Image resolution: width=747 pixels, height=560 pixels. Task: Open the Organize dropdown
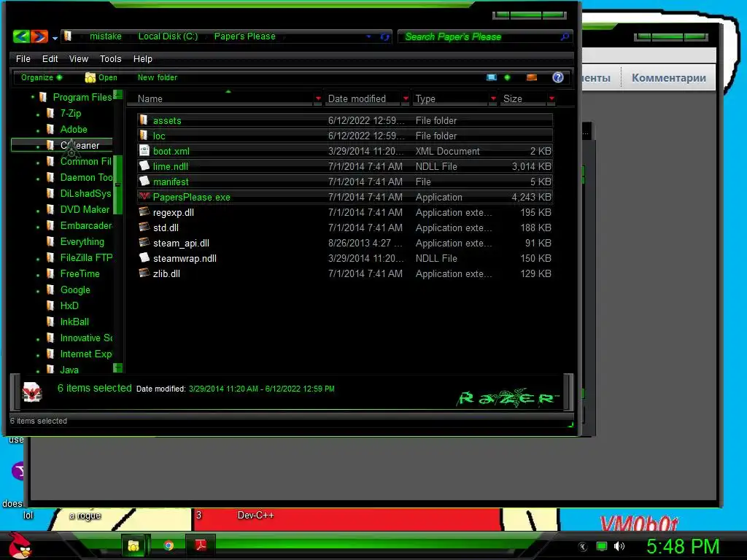pos(41,77)
